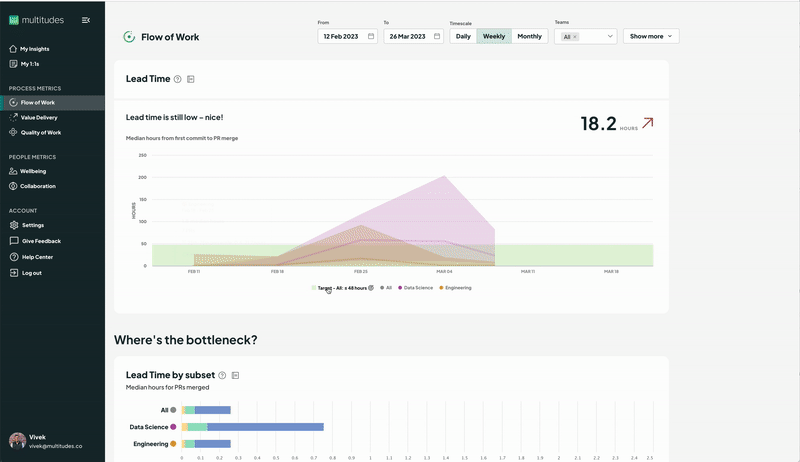Screen dimensions: 800x462
Task: Collapse the sidebar using the menu icon
Action: (x=86, y=20)
